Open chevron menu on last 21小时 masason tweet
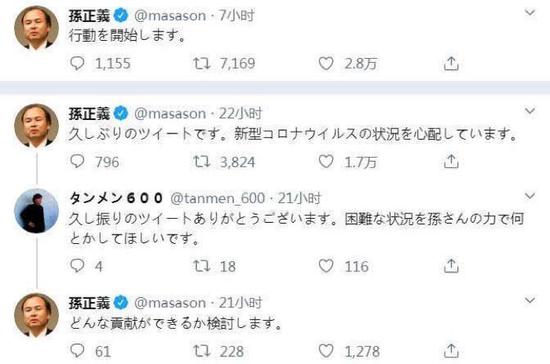This screenshot has width=550, height=364. click(x=530, y=300)
